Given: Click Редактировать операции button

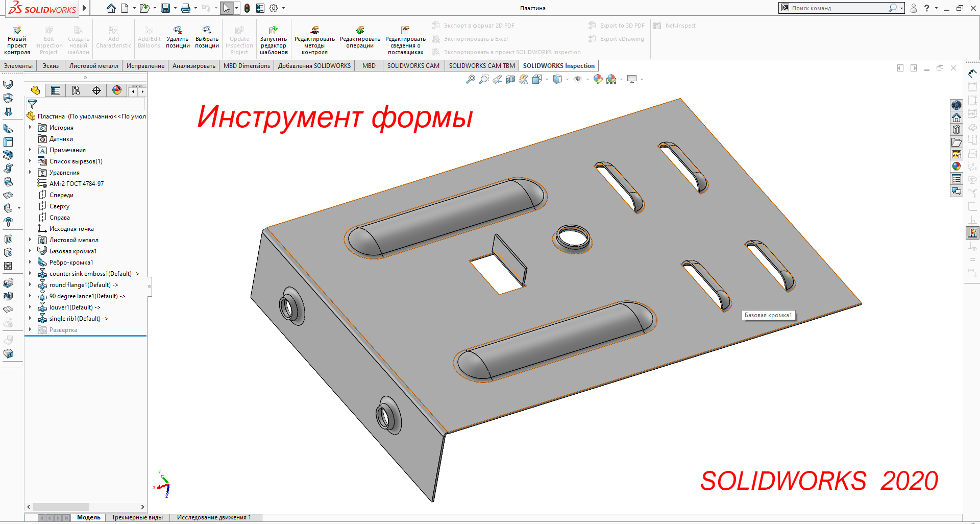Looking at the screenshot, I should (x=360, y=37).
